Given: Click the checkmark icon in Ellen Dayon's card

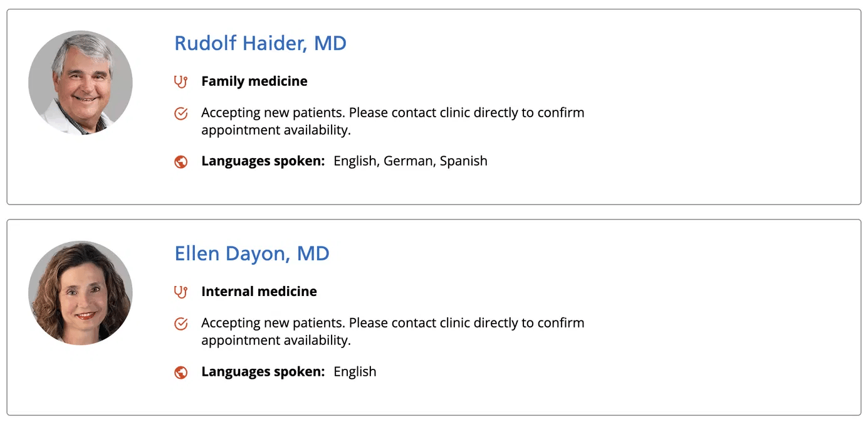Looking at the screenshot, I should [180, 324].
